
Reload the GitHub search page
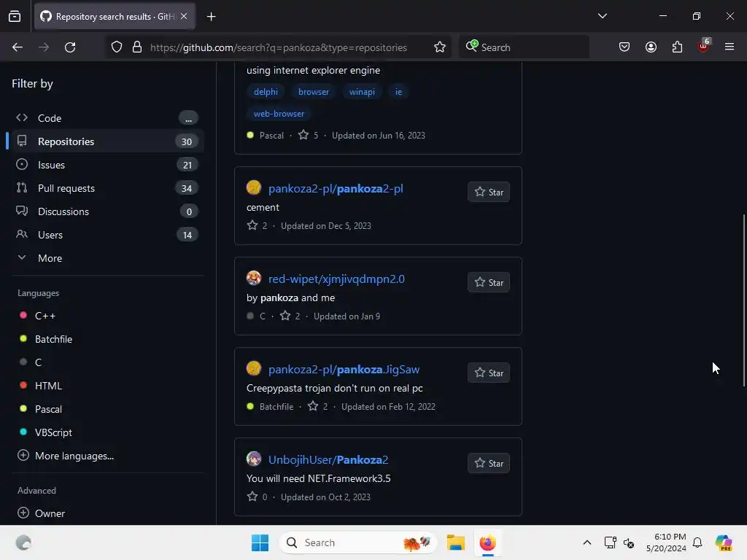tap(70, 47)
